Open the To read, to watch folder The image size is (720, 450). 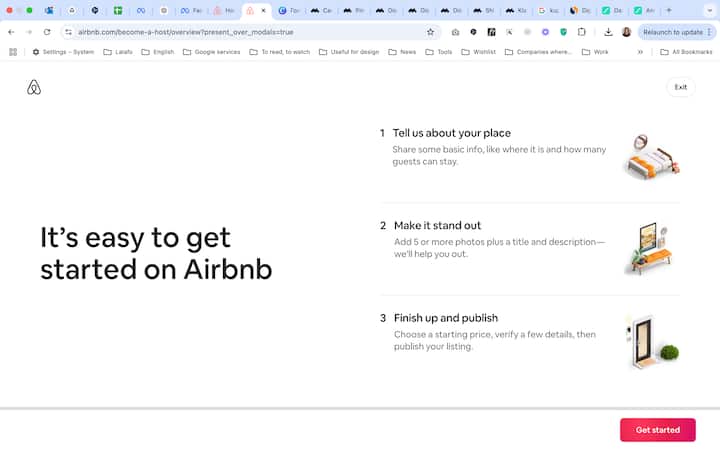click(x=280, y=52)
